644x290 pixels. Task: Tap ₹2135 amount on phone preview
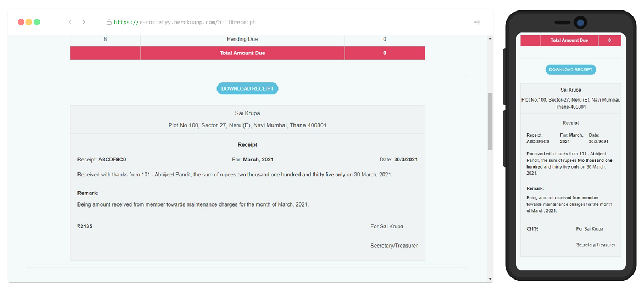(x=532, y=229)
